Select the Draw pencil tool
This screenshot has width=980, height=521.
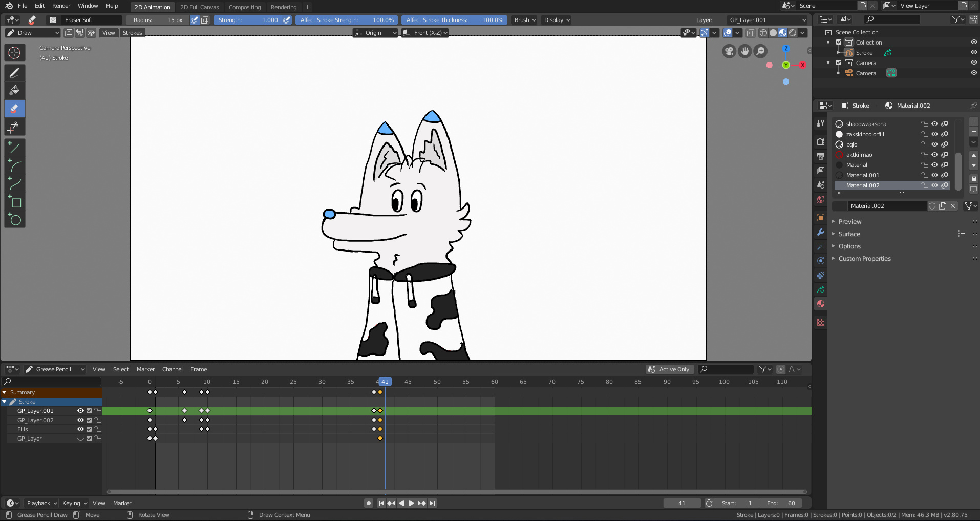click(x=14, y=73)
